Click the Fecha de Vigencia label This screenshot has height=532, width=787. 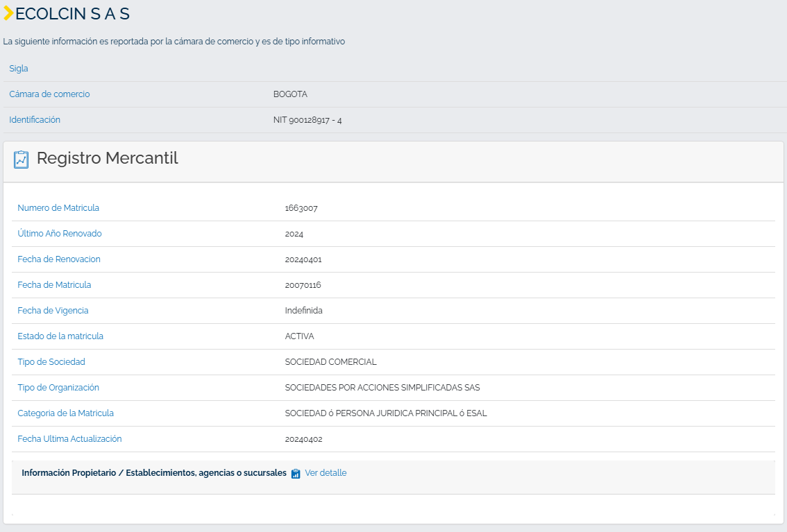[53, 310]
